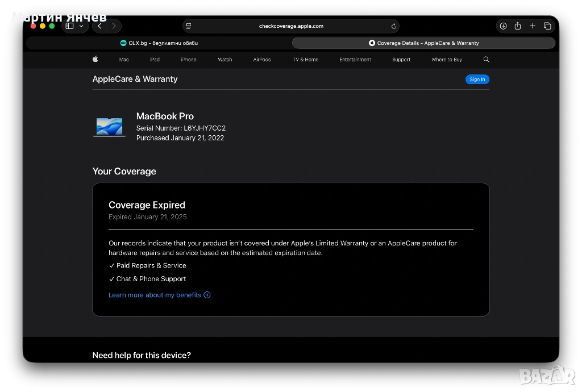The height and width of the screenshot is (392, 582).
Task: Go back with the back arrow
Action: click(x=100, y=26)
